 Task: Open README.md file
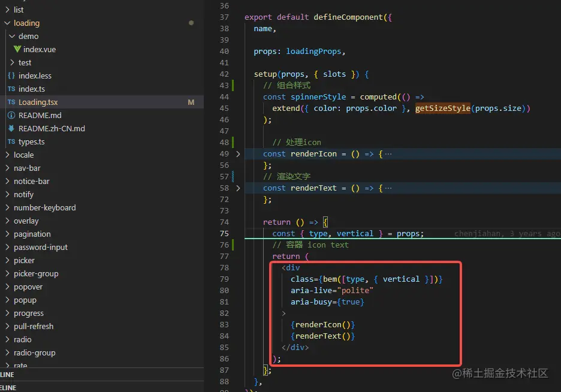tap(40, 116)
